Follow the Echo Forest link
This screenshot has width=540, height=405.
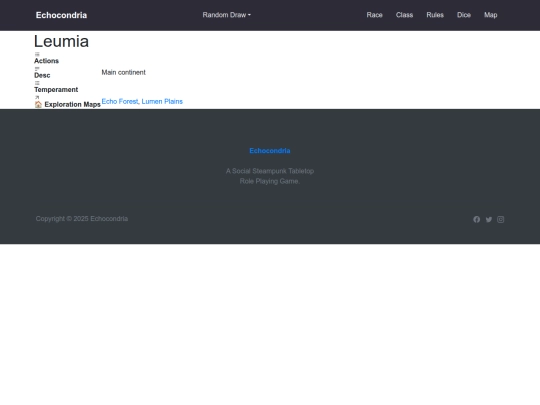120,102
